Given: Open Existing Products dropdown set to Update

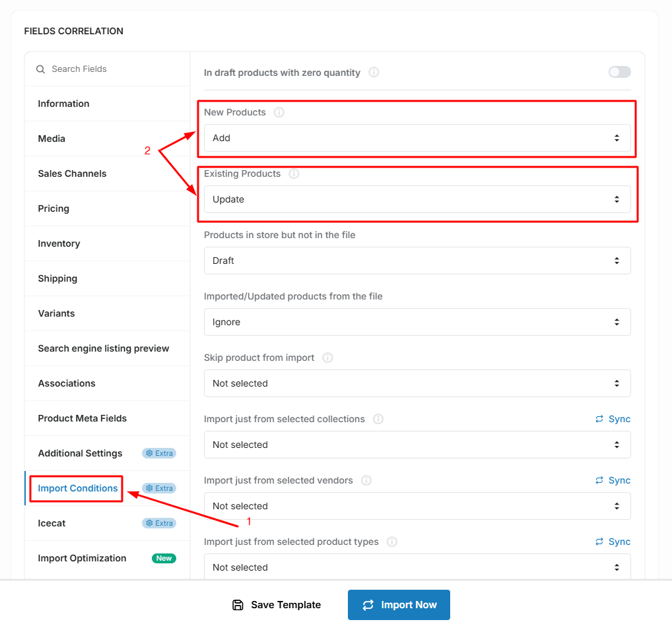Looking at the screenshot, I should coord(417,199).
